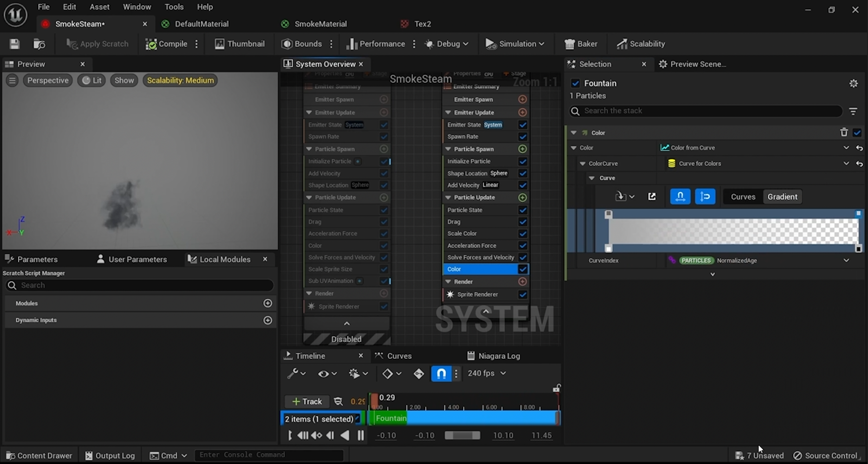Open the Baker tool
This screenshot has width=868, height=464.
click(581, 44)
